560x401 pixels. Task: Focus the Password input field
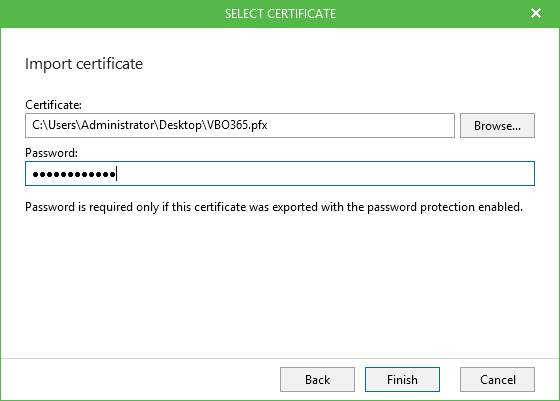tap(280, 174)
